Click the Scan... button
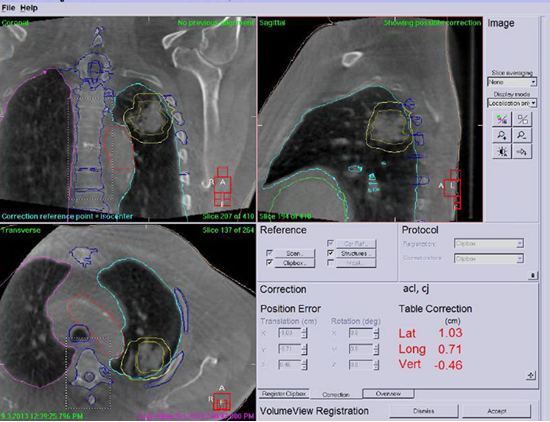 coord(295,253)
